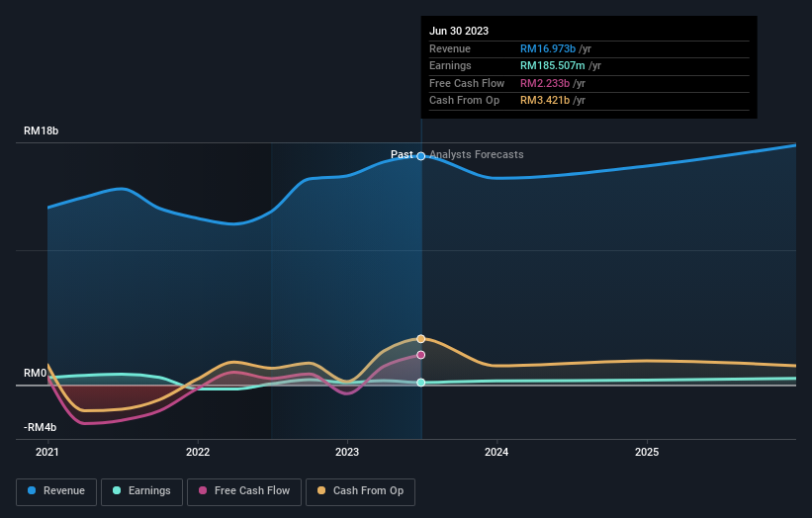The image size is (812, 518).
Task: Click the RM185.507m earnings value
Action: click(x=553, y=65)
